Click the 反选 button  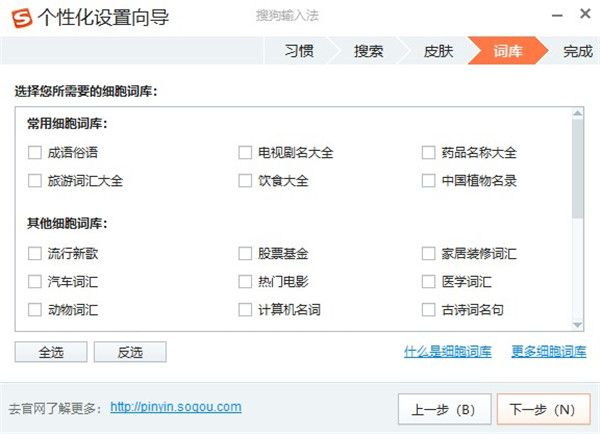click(x=130, y=352)
